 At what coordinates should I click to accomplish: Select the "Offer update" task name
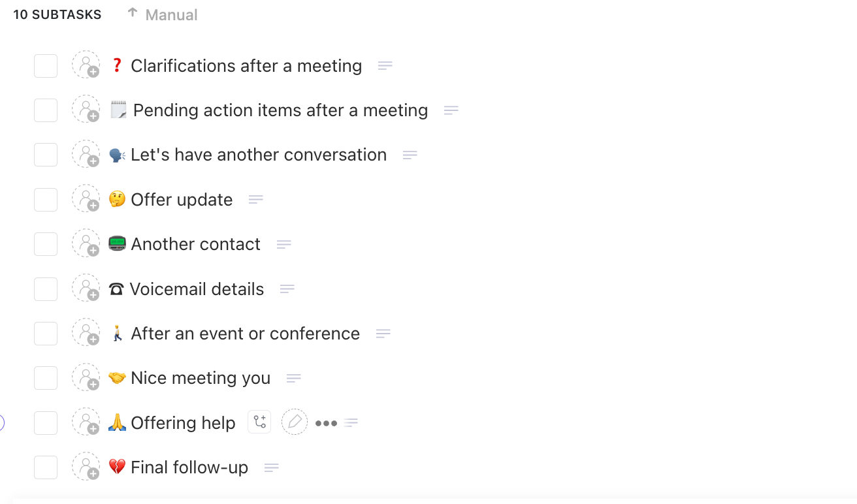tap(182, 199)
